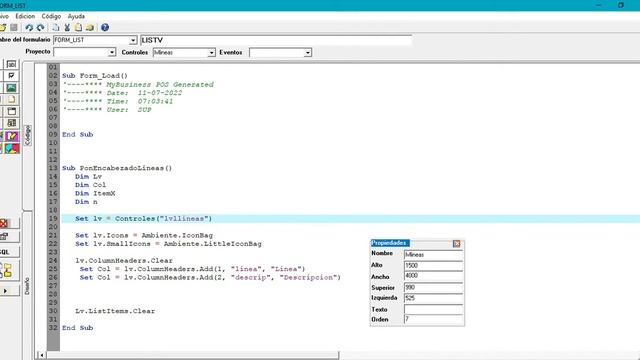Expand the FORM_LIST form name dropdown
This screenshot has height=360, width=640.
pyautogui.click(x=133, y=40)
